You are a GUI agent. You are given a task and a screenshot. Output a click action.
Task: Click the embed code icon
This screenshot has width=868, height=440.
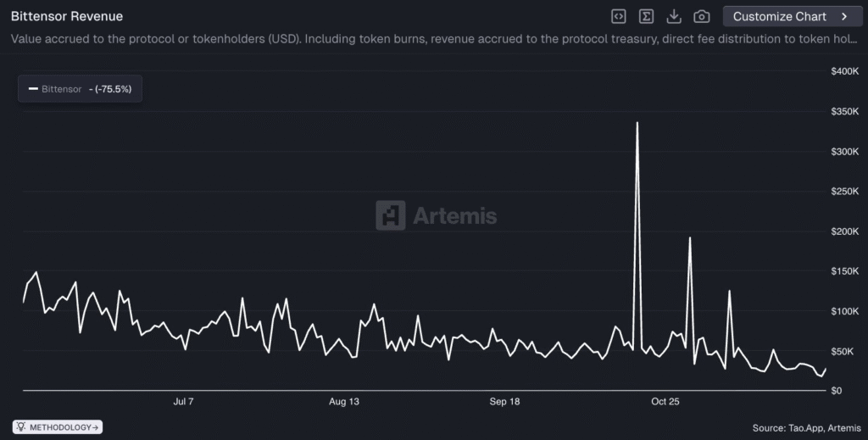coord(619,16)
